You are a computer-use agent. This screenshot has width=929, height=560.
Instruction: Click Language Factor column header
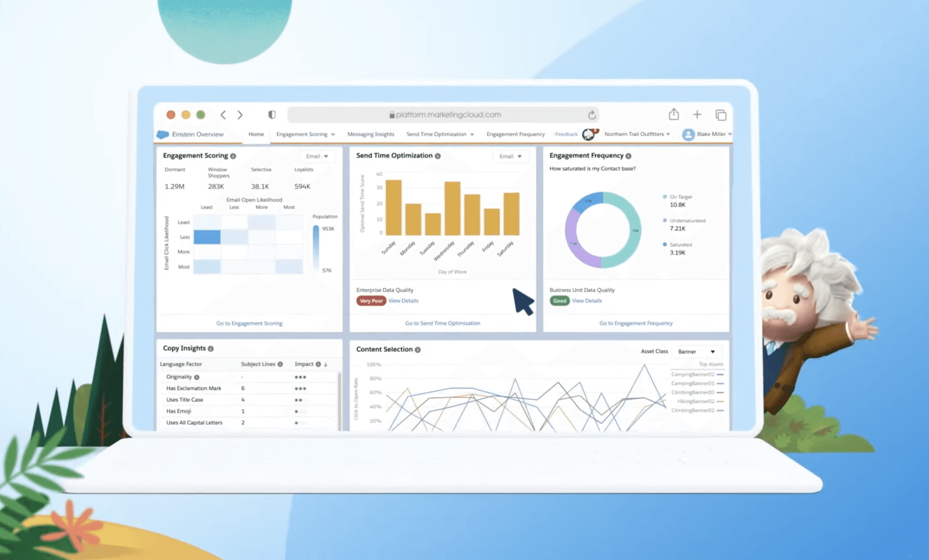tap(181, 364)
